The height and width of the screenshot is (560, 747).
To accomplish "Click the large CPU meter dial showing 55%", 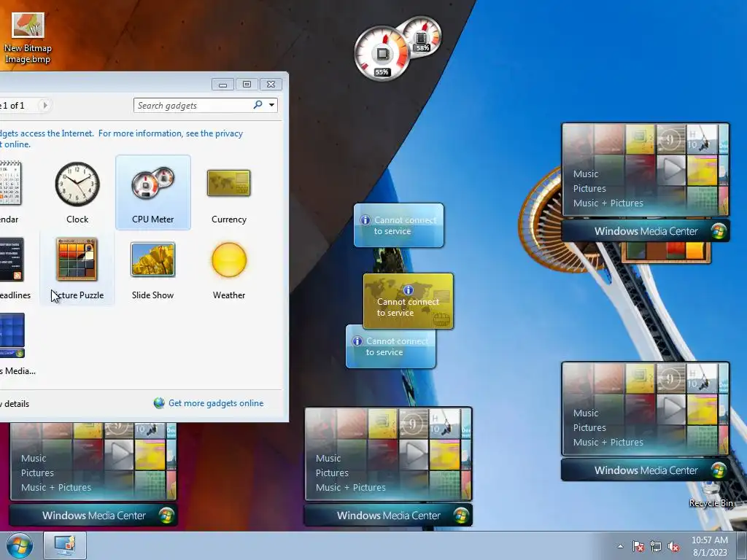I will (x=382, y=53).
